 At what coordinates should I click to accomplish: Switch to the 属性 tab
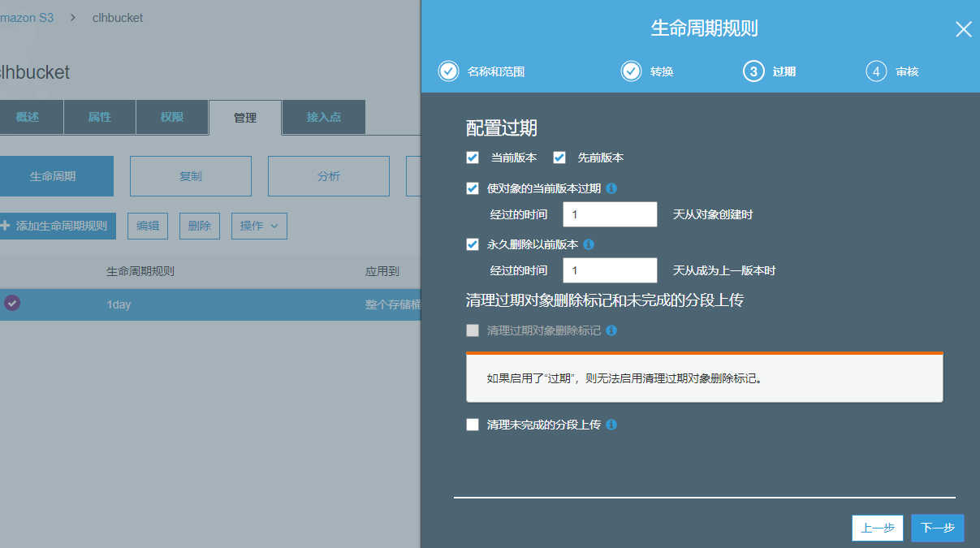point(99,117)
